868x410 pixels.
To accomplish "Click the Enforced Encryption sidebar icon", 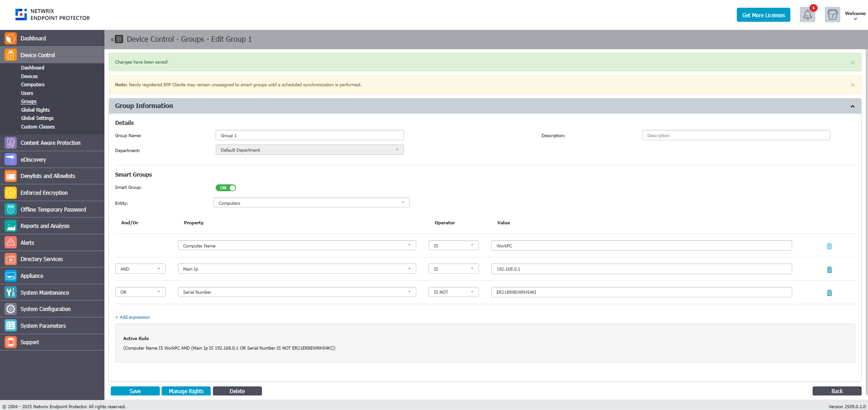I will pos(10,193).
